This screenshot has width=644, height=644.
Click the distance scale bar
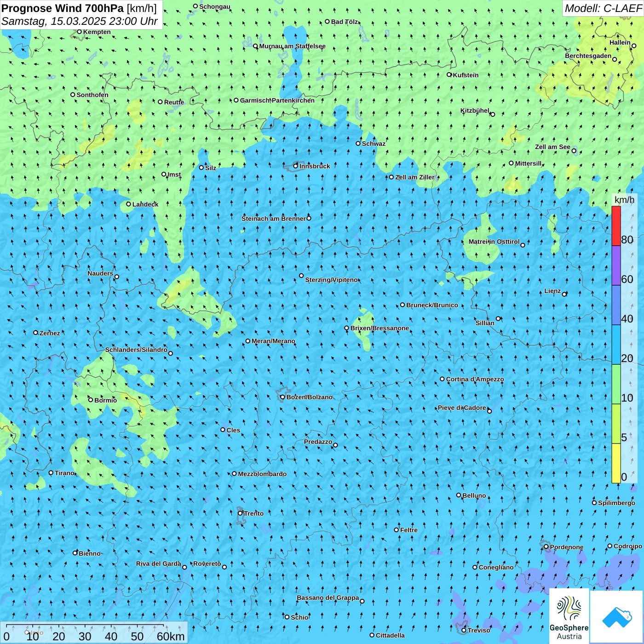(85, 625)
